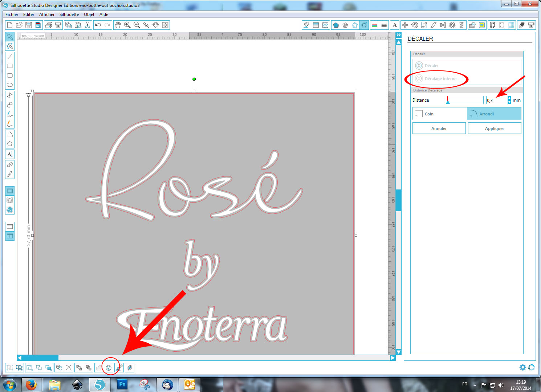Open Preferences via the gear icon
This screenshot has width=541, height=392.
click(522, 367)
